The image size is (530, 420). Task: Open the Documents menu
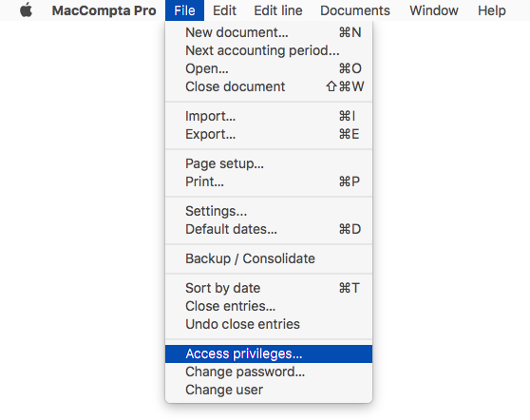(x=355, y=10)
